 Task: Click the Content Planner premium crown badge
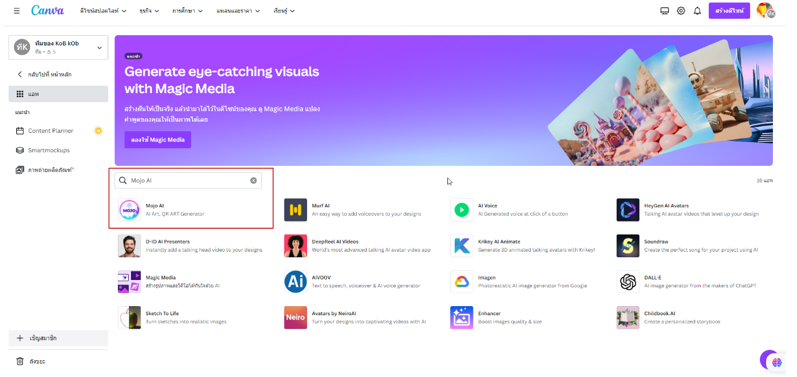coord(98,131)
